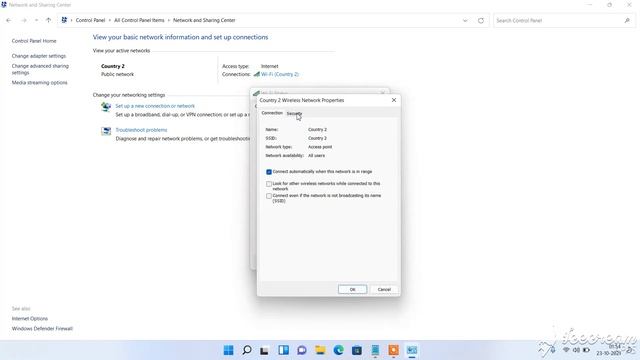Image resolution: width=640 pixels, height=360 pixels.
Task: Open Microsoft Store from taskbar
Action: click(357, 350)
